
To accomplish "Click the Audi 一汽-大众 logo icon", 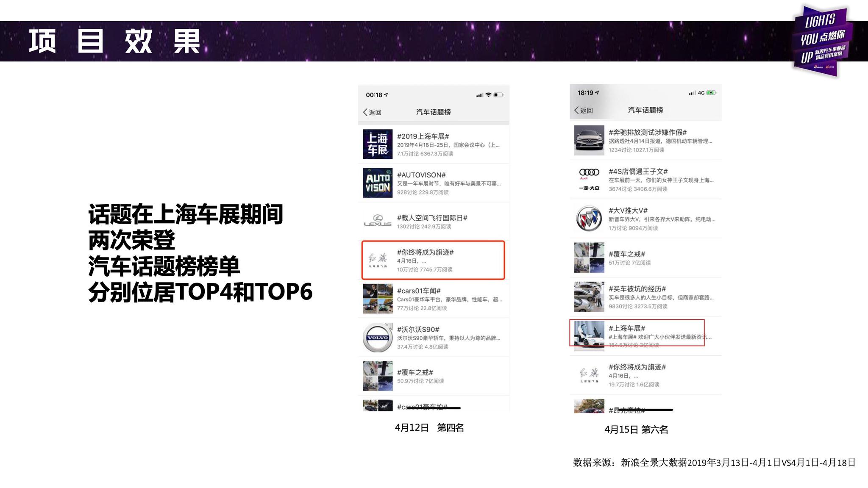I will pyautogui.click(x=589, y=179).
